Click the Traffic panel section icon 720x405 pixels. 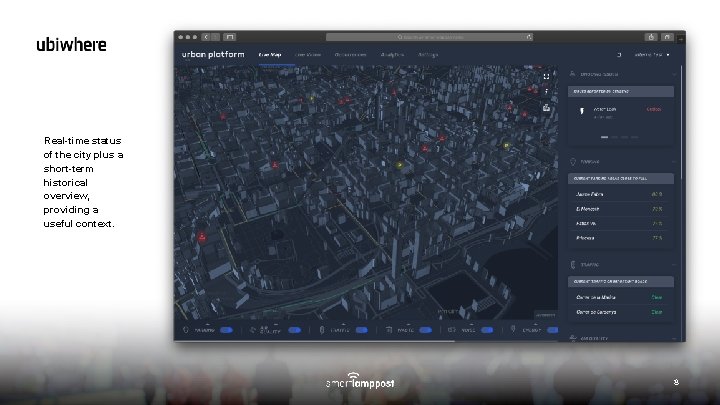coord(573,264)
